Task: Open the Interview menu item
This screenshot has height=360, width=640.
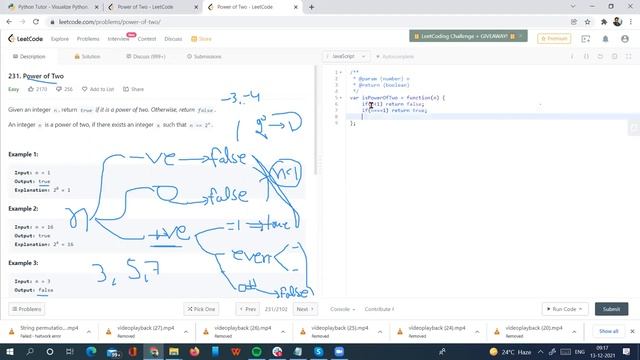Action: click(x=118, y=39)
